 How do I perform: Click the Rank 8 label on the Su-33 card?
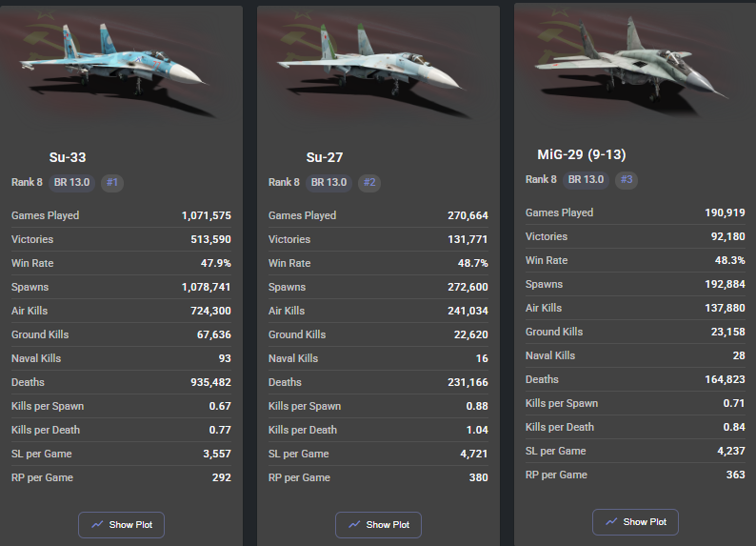27,182
